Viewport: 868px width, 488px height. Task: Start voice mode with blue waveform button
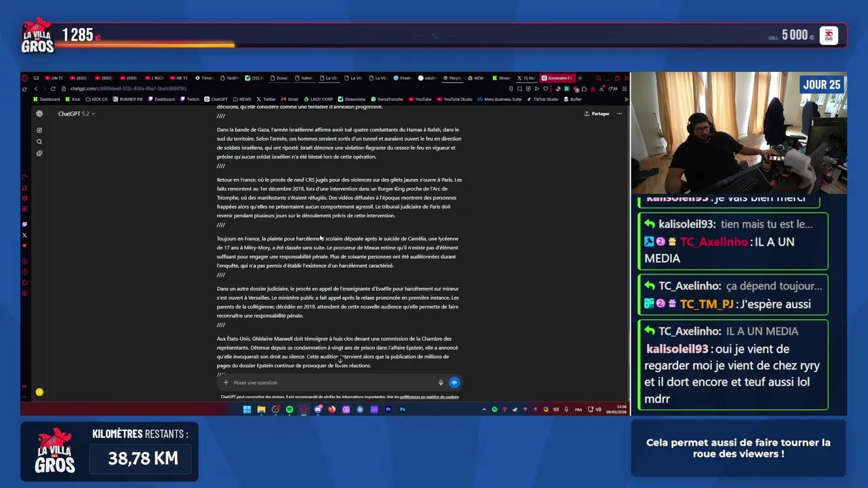454,382
